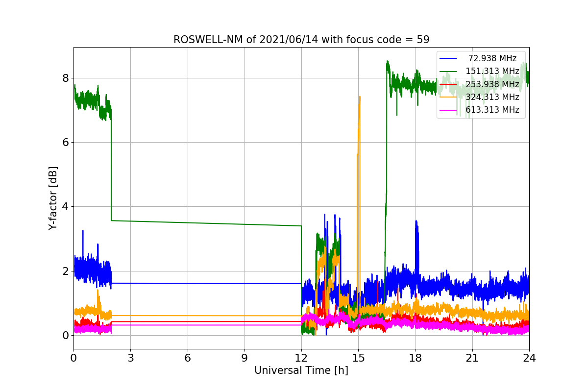Click the magenta line sample in the legend
This screenshot has width=588, height=392.
coord(448,110)
